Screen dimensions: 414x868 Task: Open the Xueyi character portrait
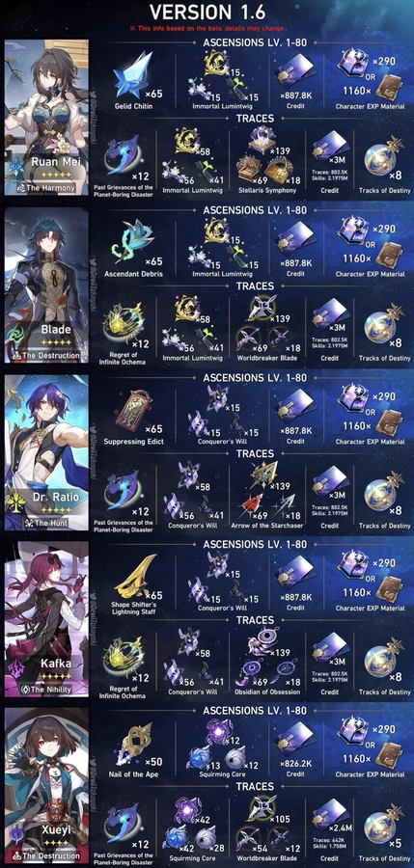point(46,785)
